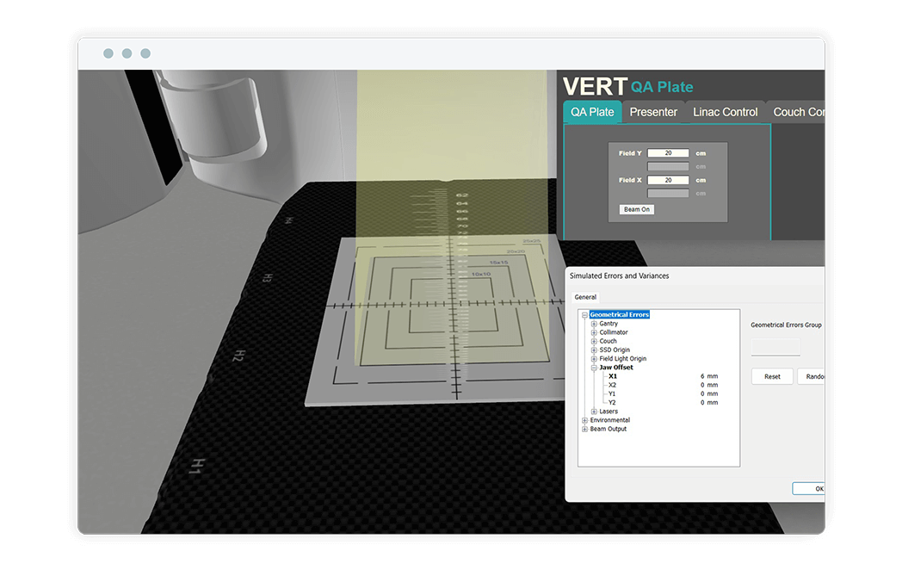This screenshot has height=588, width=902.
Task: Expand the Couch tree node
Action: click(x=594, y=341)
